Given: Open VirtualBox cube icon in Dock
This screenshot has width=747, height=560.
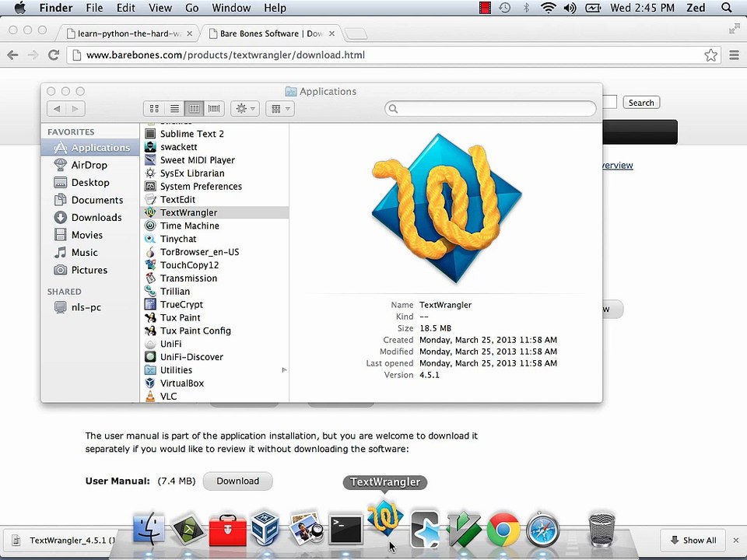Looking at the screenshot, I should (x=265, y=529).
